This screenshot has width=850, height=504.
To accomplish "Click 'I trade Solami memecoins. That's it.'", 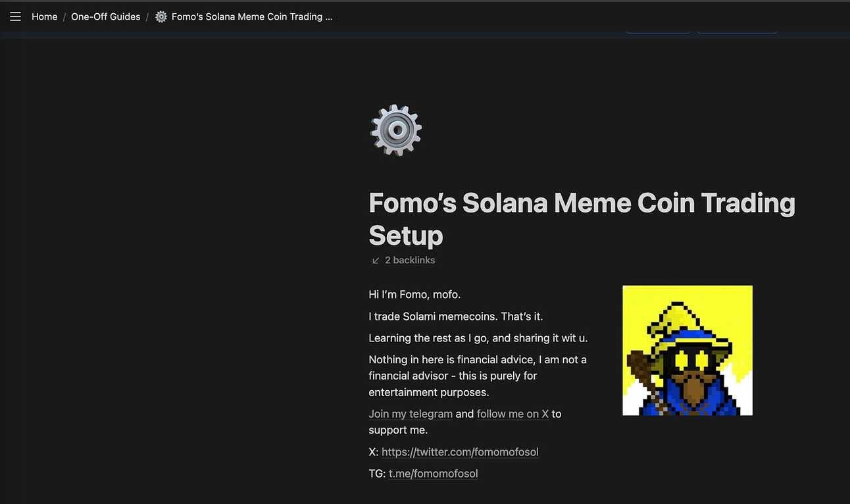I will point(456,316).
